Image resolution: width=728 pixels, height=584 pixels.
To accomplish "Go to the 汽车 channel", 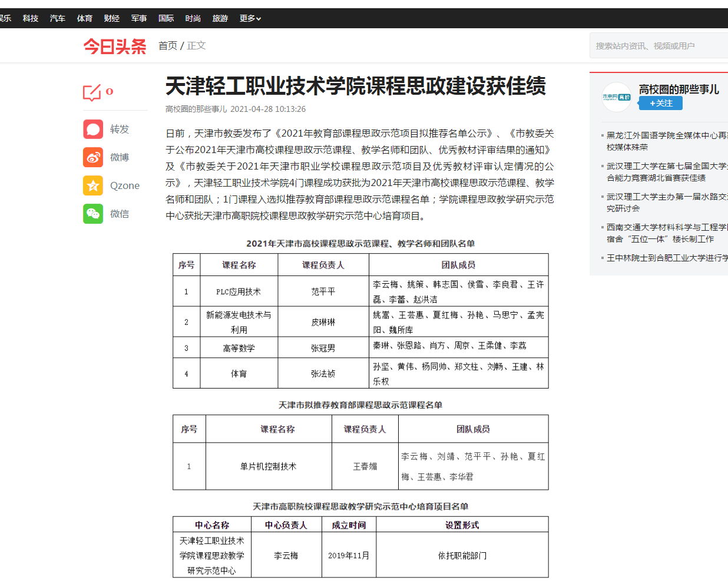I will 58,18.
